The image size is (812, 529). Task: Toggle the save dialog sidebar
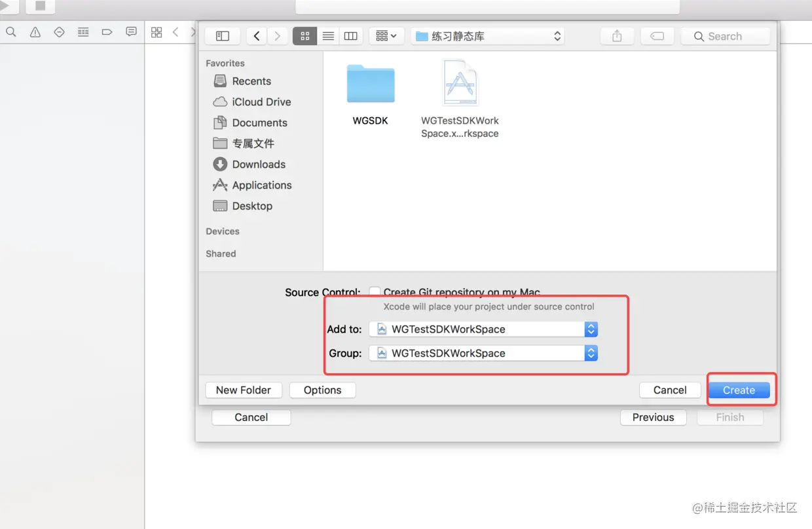[223, 36]
